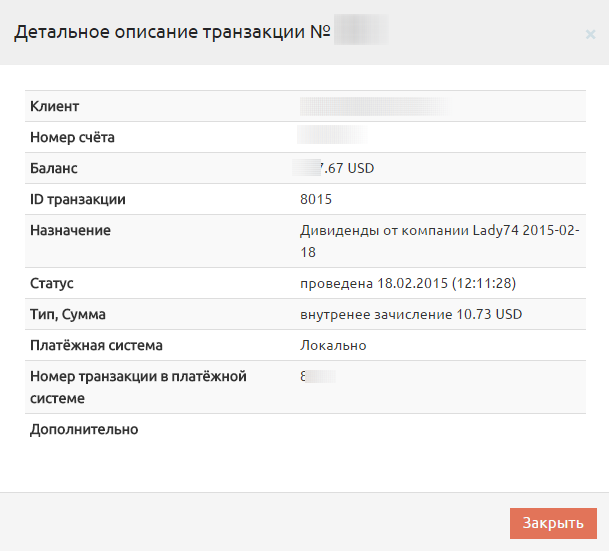Image resolution: width=609 pixels, height=551 pixels.
Task: Click the Баланс label
Action: point(54,168)
